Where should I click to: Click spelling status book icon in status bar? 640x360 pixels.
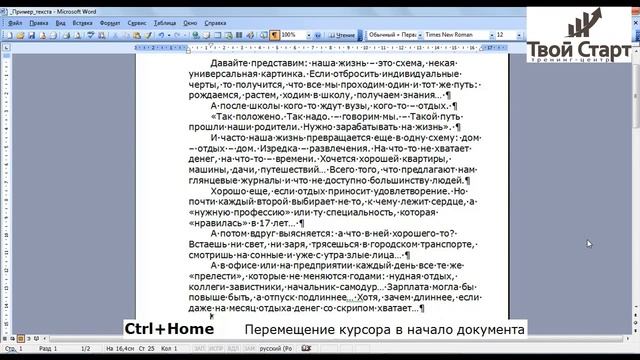[306, 348]
